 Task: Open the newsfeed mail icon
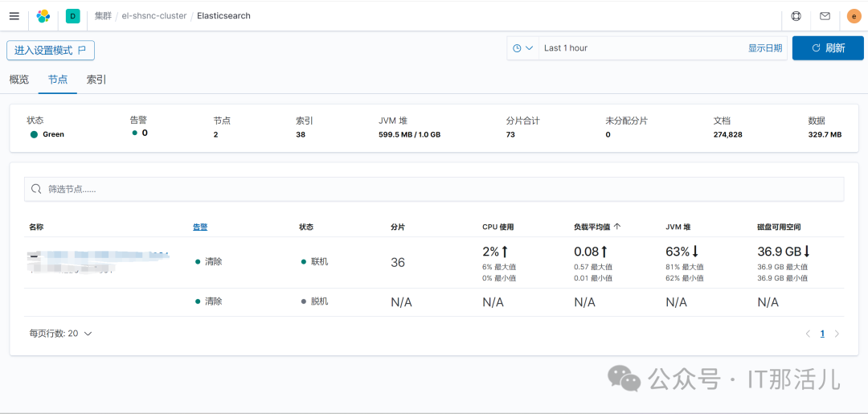(x=825, y=16)
